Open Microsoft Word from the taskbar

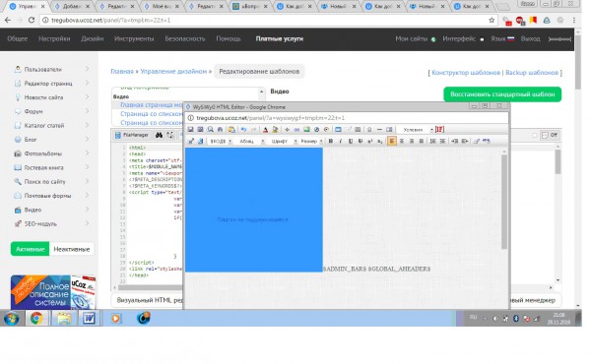(89, 319)
